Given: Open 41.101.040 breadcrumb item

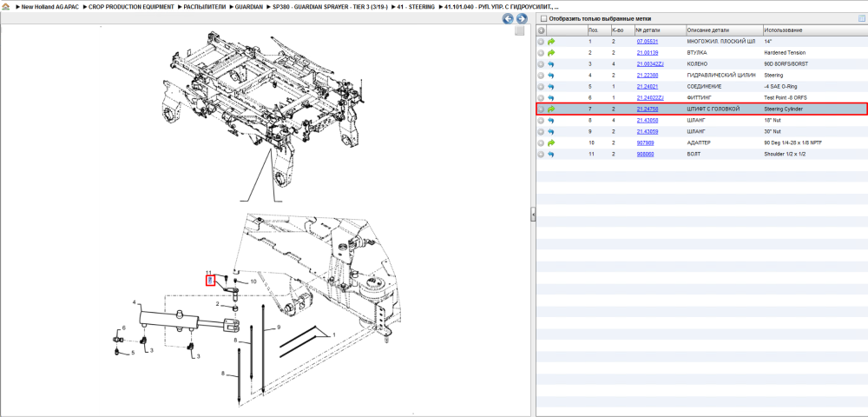Looking at the screenshot, I should click(502, 7).
